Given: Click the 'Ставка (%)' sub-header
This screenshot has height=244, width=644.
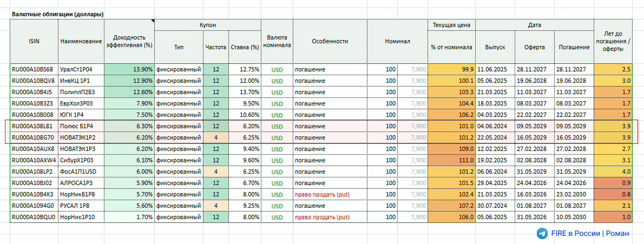Looking at the screenshot, I should click(x=245, y=47).
